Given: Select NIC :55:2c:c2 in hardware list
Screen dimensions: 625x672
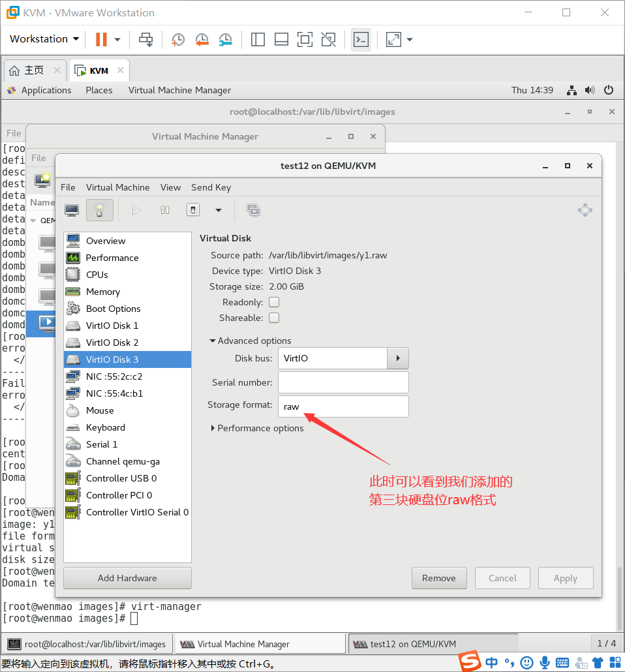Looking at the screenshot, I should [127, 376].
